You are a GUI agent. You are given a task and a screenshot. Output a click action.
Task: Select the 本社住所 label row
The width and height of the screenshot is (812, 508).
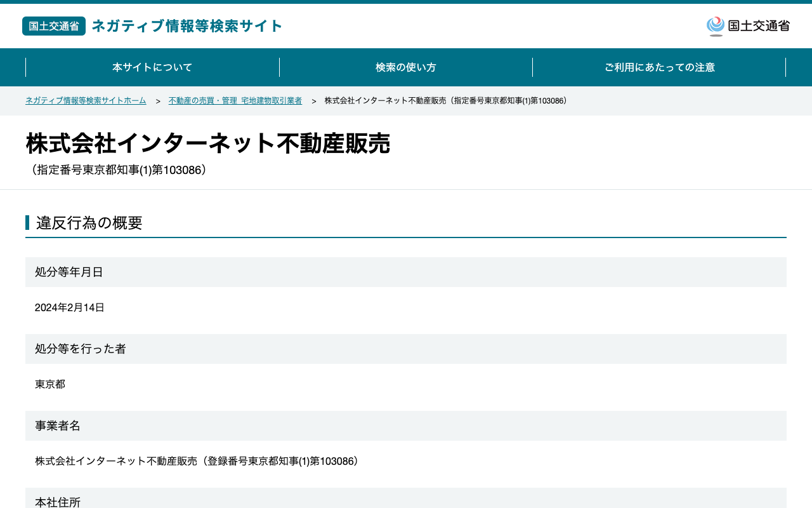pos(406,498)
